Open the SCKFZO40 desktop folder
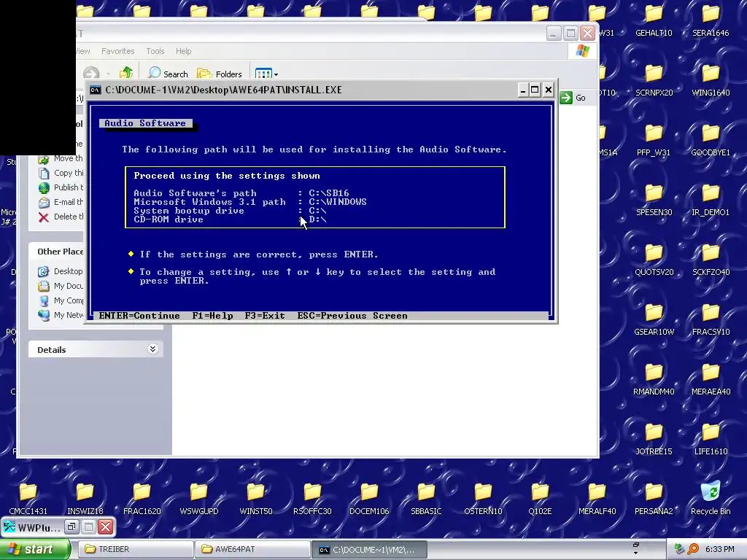Screen dimensions: 747x560 click(711, 260)
